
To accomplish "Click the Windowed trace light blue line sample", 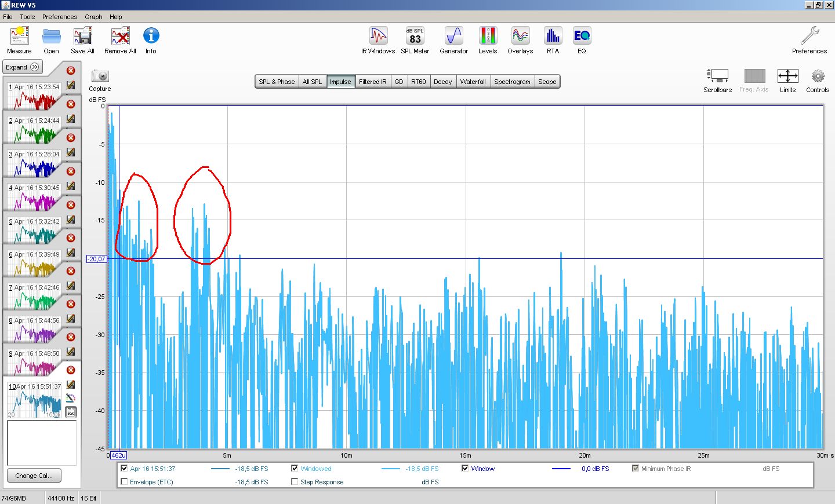I will 391,469.
